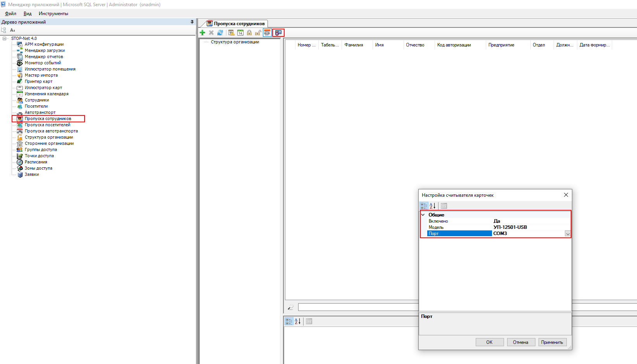Close the Настройка считывателя карточек dialog
Image resolution: width=637 pixels, height=364 pixels.
tap(566, 195)
